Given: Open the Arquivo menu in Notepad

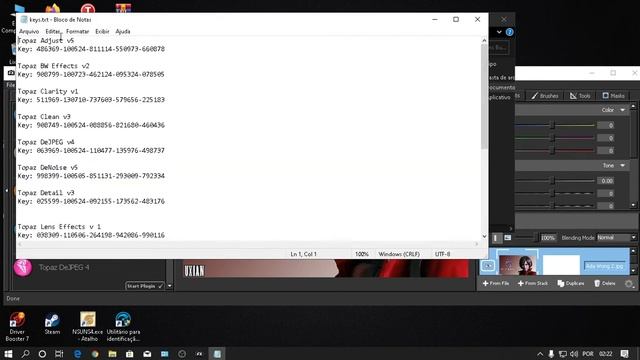Looking at the screenshot, I should tap(29, 31).
